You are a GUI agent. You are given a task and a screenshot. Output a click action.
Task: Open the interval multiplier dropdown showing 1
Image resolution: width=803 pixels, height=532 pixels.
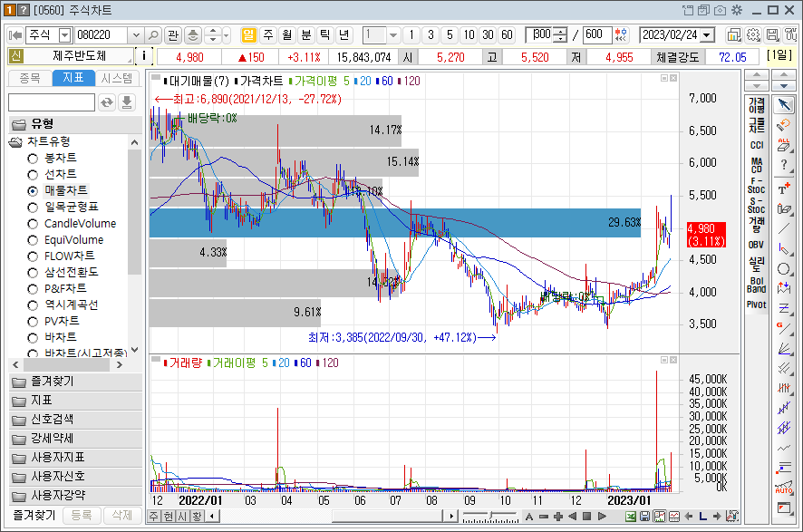[392, 34]
